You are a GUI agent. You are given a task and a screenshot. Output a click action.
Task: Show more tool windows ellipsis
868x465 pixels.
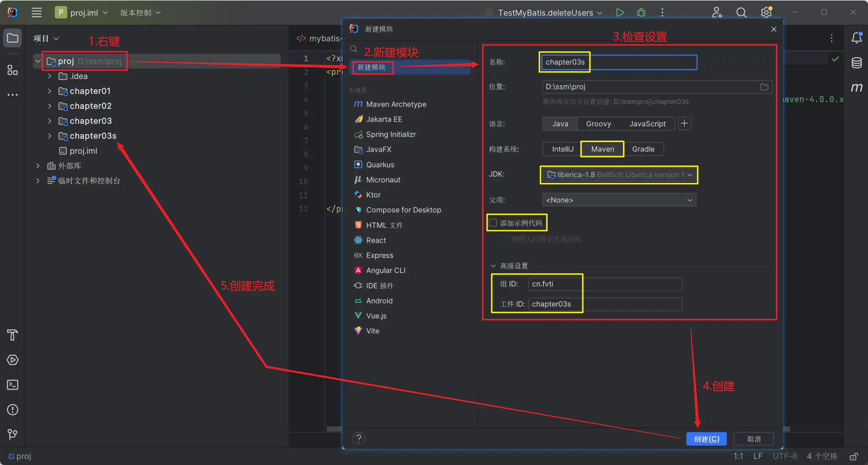pos(12,95)
